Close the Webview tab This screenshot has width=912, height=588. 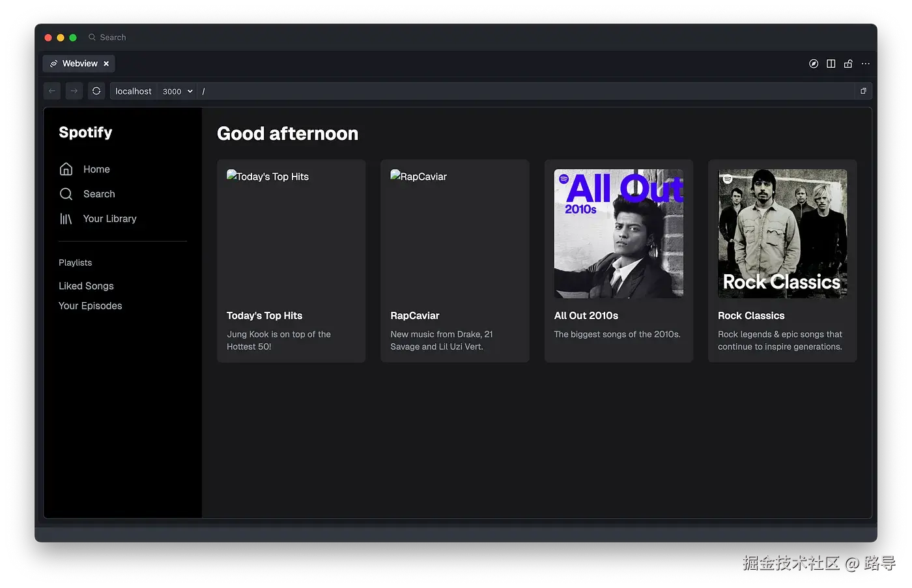[106, 64]
